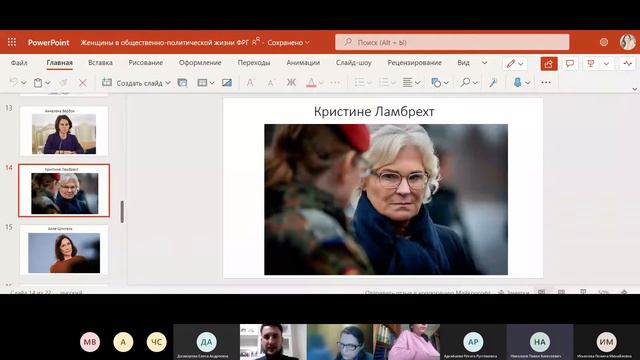640x360 pixels.
Task: Open dictate options dropdown arrow
Action: pos(528,83)
